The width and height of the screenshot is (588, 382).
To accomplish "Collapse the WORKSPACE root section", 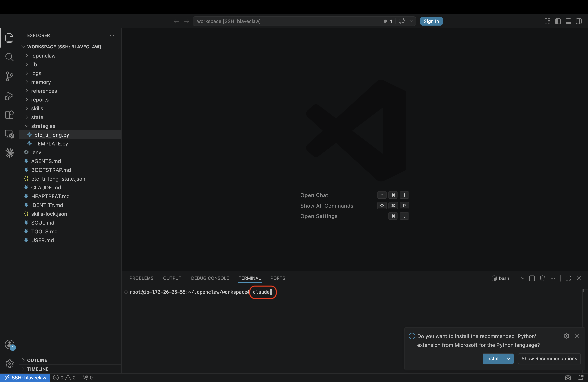I will 70,47.
